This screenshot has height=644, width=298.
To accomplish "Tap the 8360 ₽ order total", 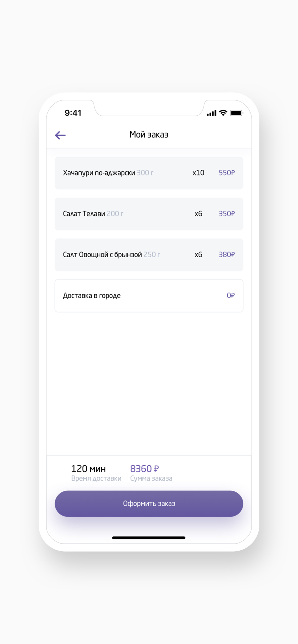I will [144, 469].
